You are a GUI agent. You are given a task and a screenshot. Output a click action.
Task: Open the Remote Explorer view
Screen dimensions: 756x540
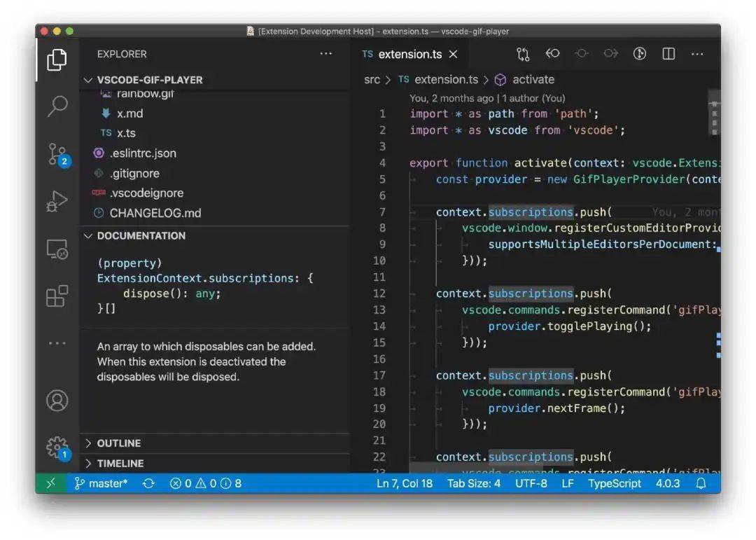pos(57,249)
